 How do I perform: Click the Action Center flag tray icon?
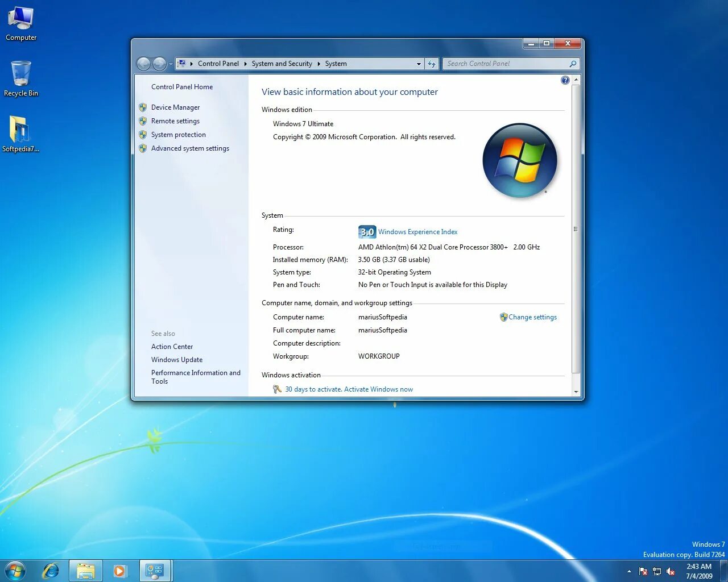[643, 571]
